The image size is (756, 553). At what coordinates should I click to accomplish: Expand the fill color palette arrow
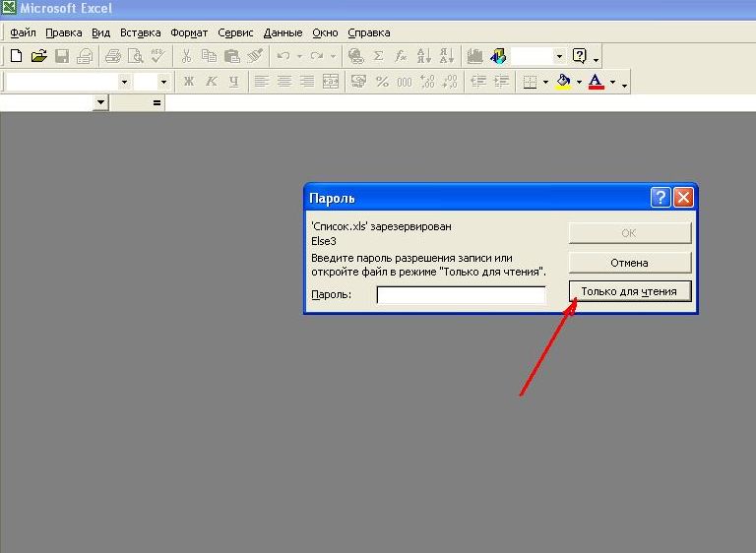[579, 82]
